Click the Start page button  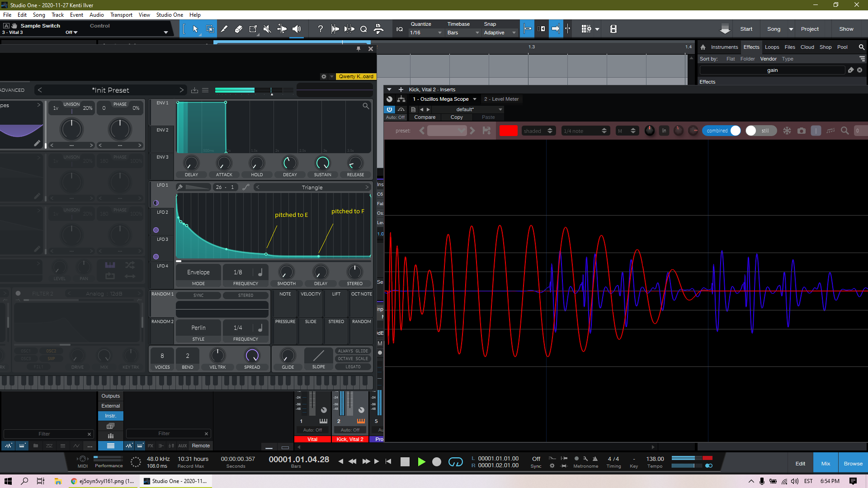pos(746,29)
